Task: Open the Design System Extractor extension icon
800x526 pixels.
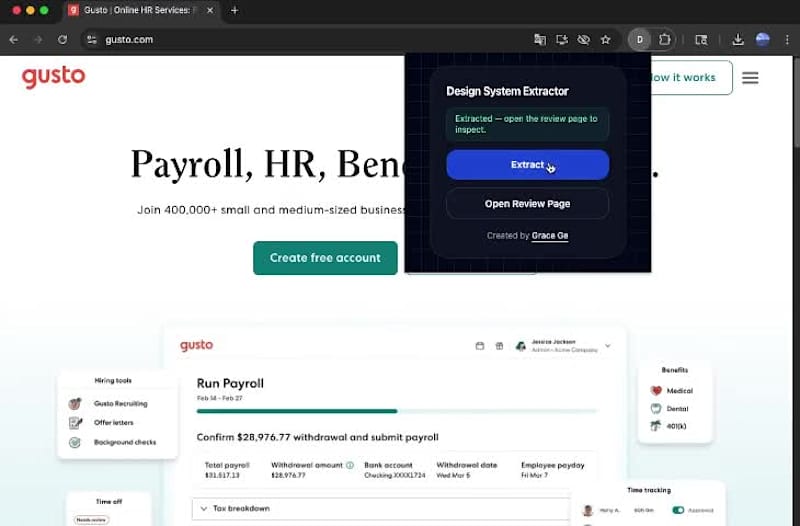Action: point(639,40)
